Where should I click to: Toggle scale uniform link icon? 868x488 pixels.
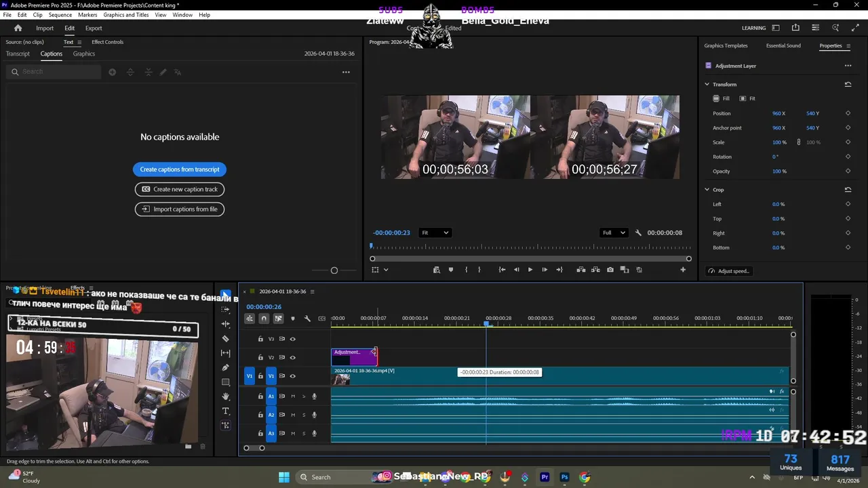coord(798,142)
